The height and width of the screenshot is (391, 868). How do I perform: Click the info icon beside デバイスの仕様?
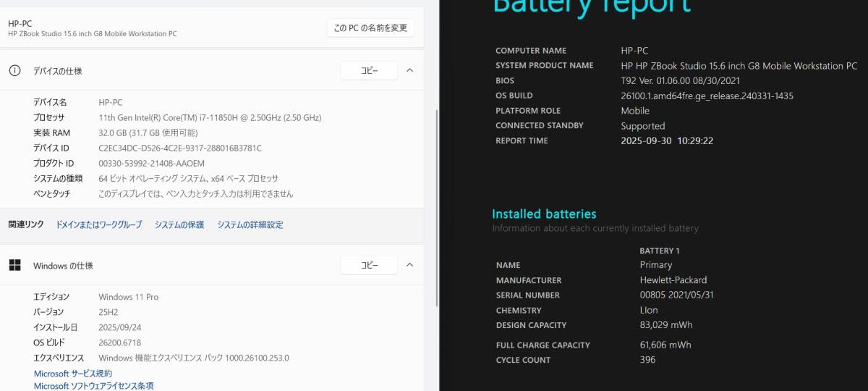coord(14,71)
